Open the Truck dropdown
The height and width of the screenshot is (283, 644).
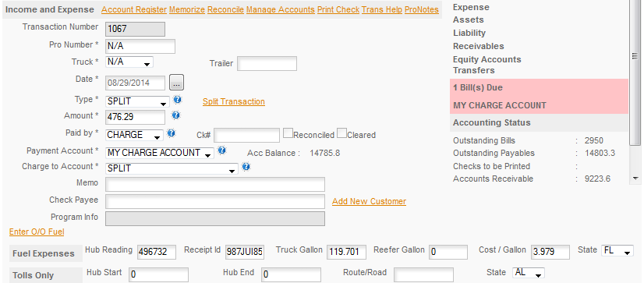(129, 62)
